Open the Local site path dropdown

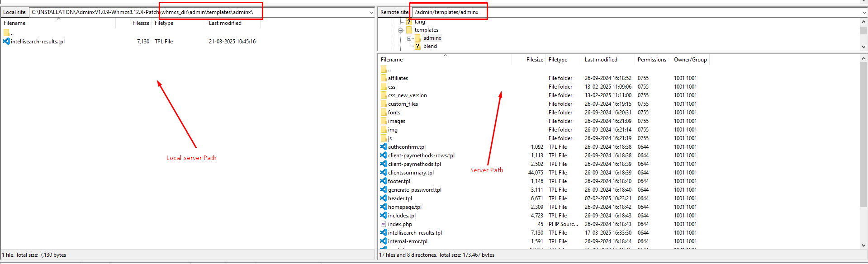click(x=371, y=13)
